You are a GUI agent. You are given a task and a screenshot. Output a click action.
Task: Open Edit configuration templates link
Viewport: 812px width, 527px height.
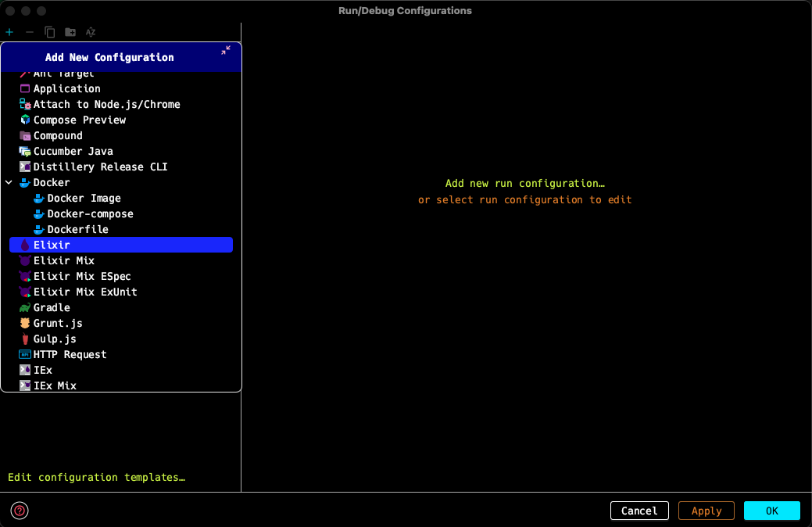tap(96, 477)
